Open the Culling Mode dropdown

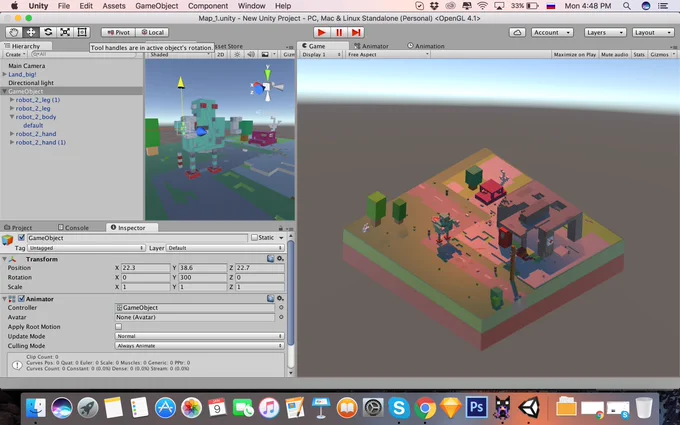[x=199, y=346]
